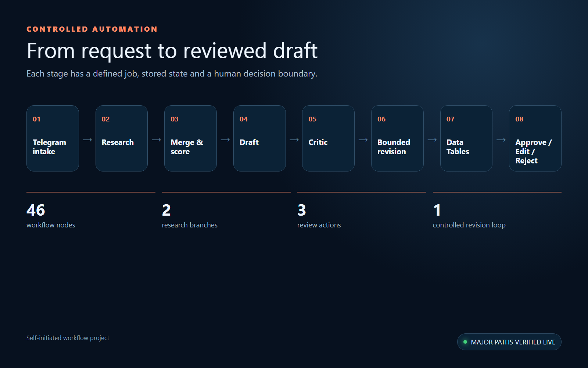Click the 'controlled revision loop' label
The image size is (588, 368).
click(x=469, y=225)
